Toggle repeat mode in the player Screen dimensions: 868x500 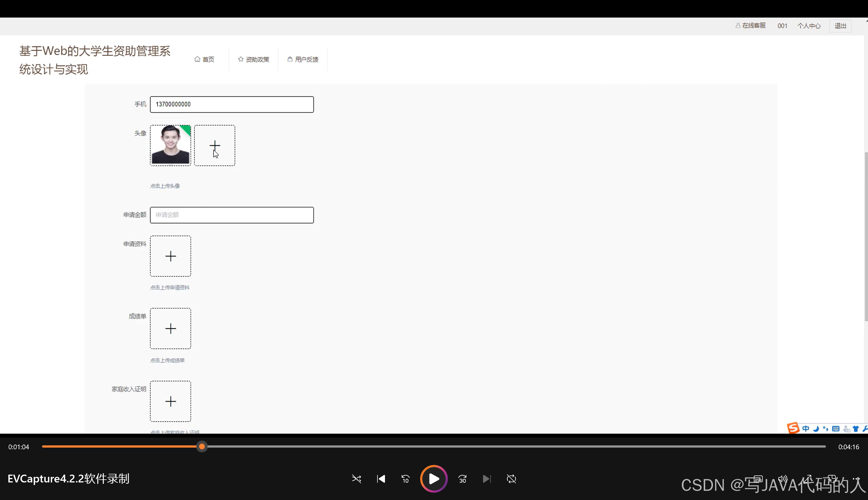click(x=511, y=479)
